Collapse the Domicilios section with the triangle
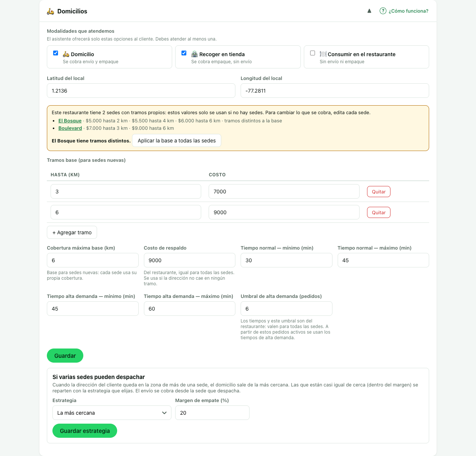This screenshot has height=456, width=476. tap(369, 11)
